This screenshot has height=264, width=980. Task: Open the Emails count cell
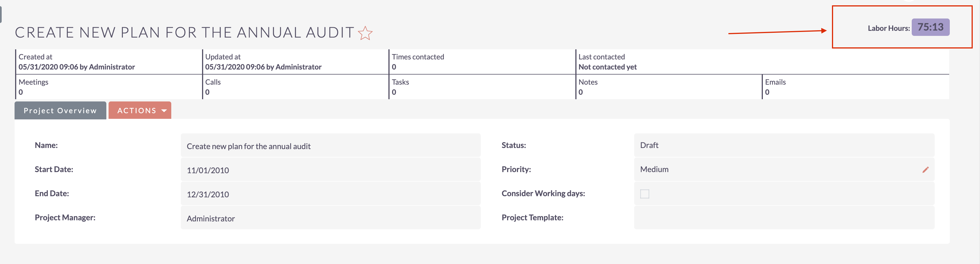tap(855, 87)
